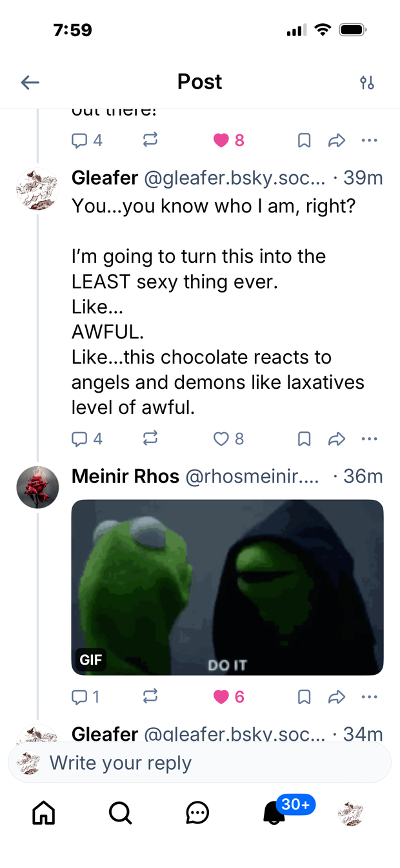The width and height of the screenshot is (400, 868).
Task: Open my profile tab avatar
Action: click(x=350, y=814)
